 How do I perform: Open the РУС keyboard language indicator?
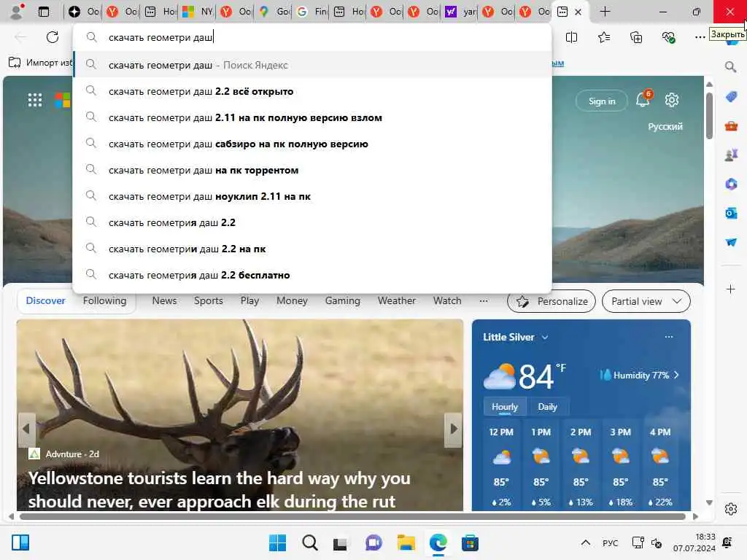point(610,543)
